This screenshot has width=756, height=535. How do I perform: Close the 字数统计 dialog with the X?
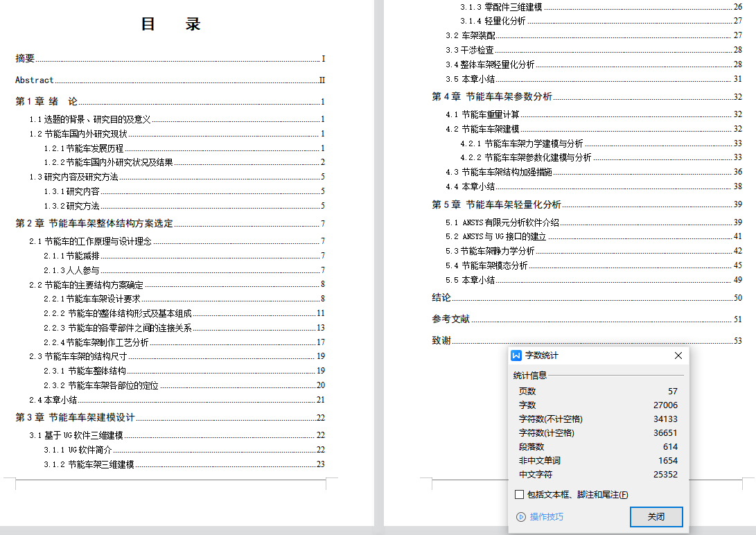pyautogui.click(x=678, y=356)
